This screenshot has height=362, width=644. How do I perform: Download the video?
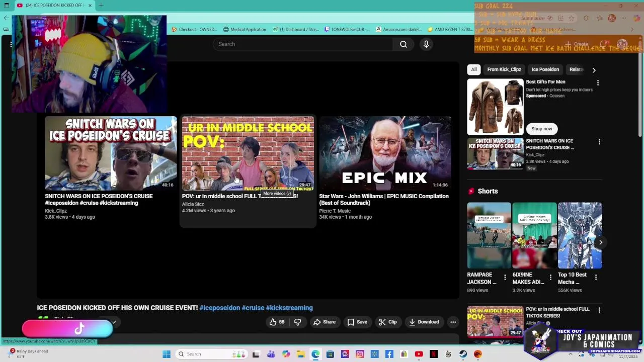pos(424,322)
